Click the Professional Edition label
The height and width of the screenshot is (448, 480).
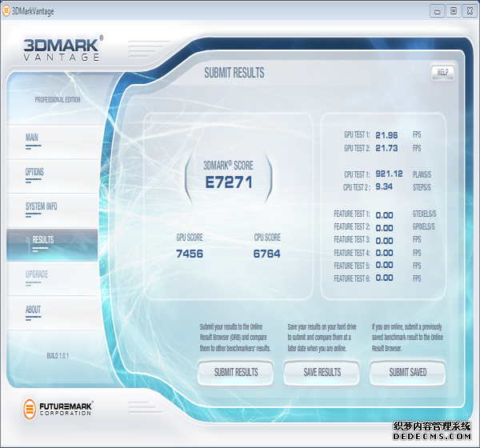point(58,100)
